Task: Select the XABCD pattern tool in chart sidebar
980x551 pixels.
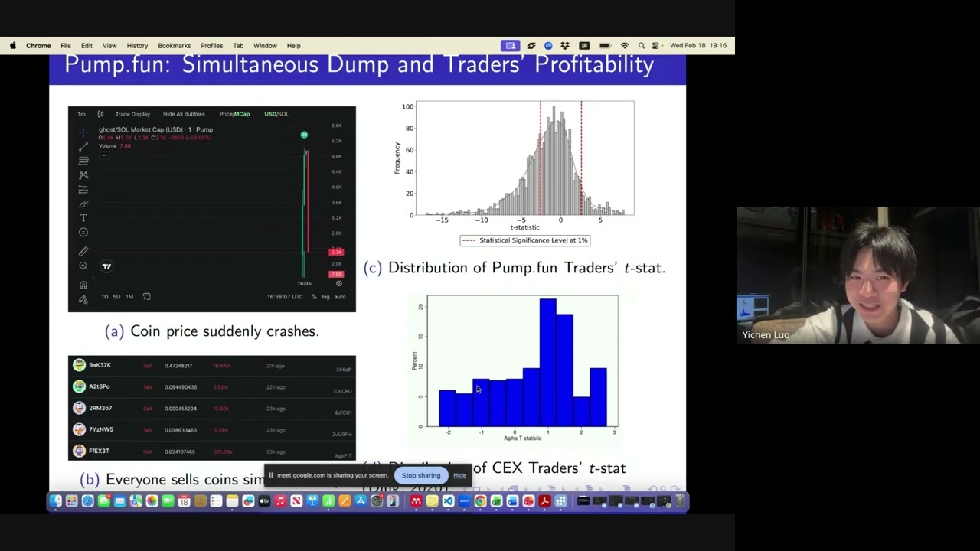Action: tap(83, 175)
